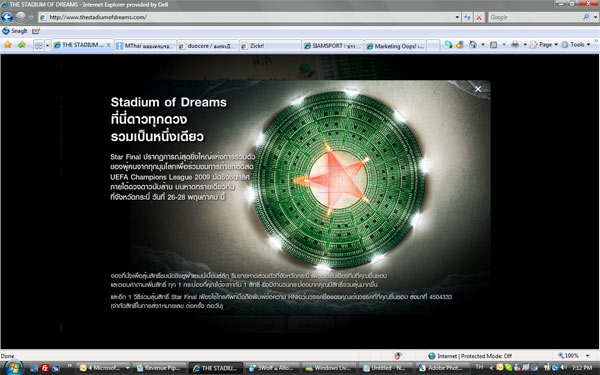Run search with the magnifier icon
Screen dimensions: 600x375
click(586, 17)
